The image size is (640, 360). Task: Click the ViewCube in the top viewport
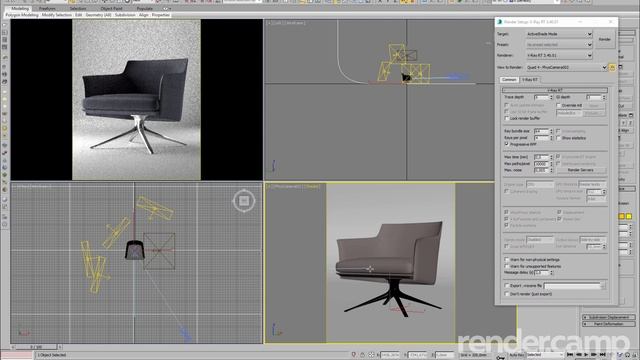[x=244, y=200]
